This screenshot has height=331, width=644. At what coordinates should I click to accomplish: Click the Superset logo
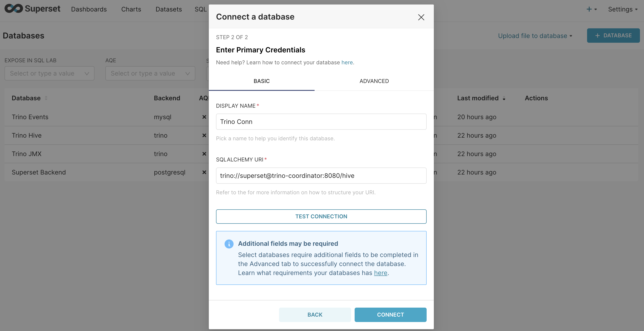[x=32, y=9]
